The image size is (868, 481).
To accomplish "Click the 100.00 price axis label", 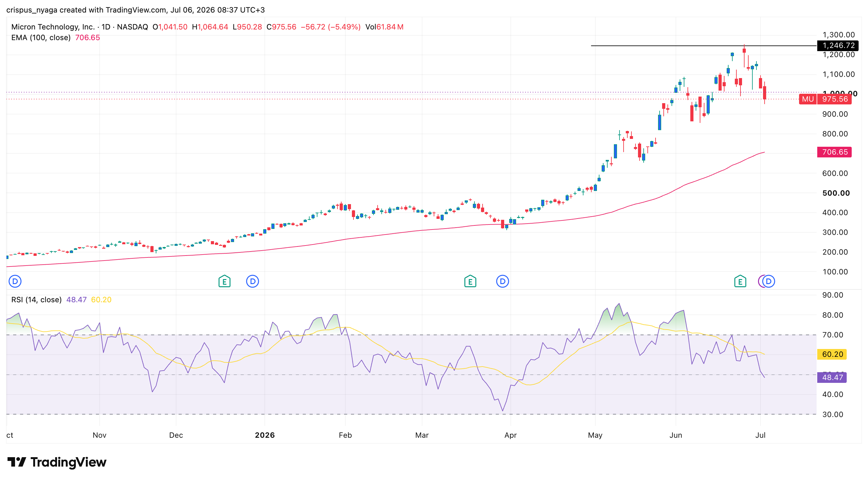I will [x=835, y=272].
